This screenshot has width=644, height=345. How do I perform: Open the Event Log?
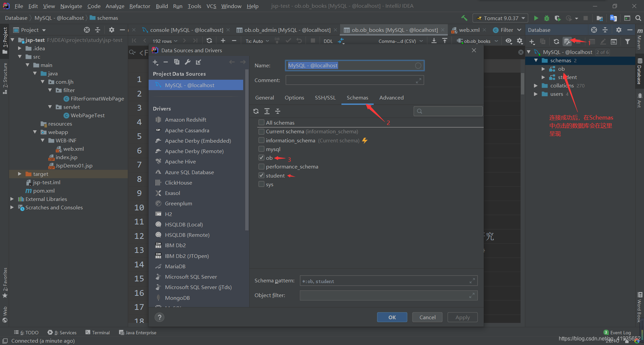(x=617, y=333)
